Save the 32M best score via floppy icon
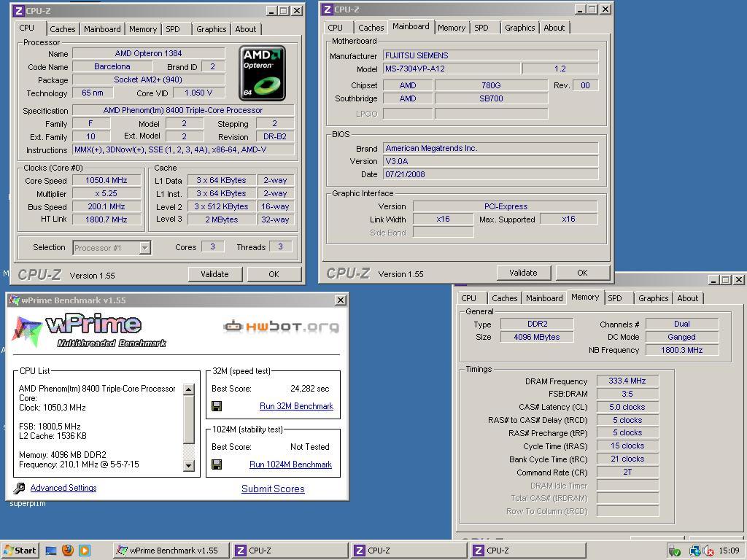 [x=216, y=406]
